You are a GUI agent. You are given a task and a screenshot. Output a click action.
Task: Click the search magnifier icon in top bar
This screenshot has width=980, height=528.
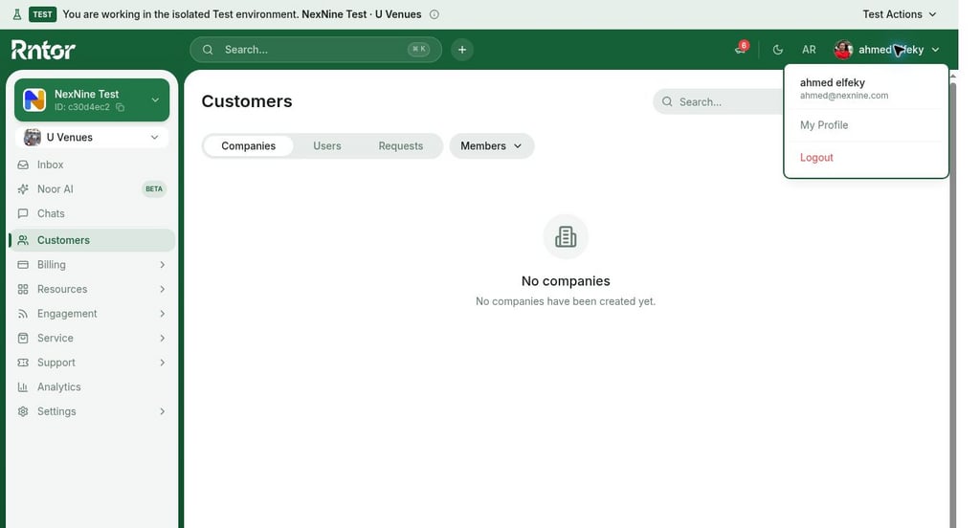coord(208,50)
